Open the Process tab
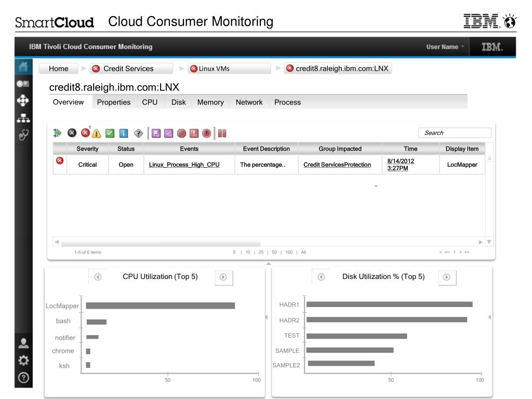This screenshot has width=532, height=399. (x=287, y=102)
